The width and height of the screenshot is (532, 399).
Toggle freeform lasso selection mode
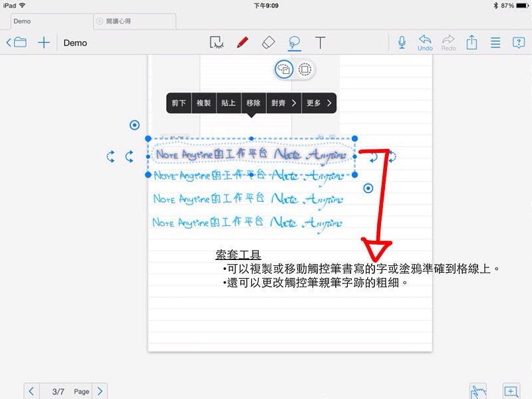283,68
